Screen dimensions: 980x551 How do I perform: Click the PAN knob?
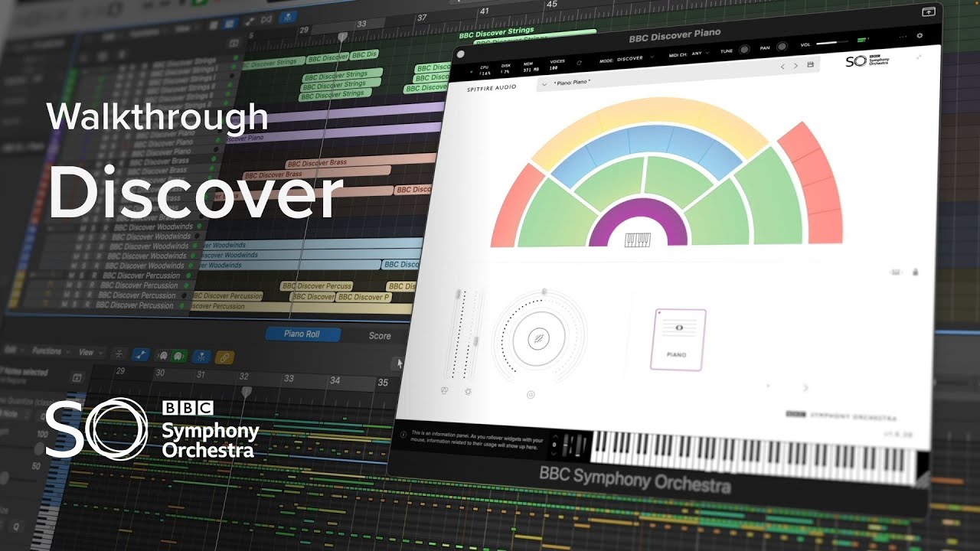pyautogui.click(x=782, y=47)
